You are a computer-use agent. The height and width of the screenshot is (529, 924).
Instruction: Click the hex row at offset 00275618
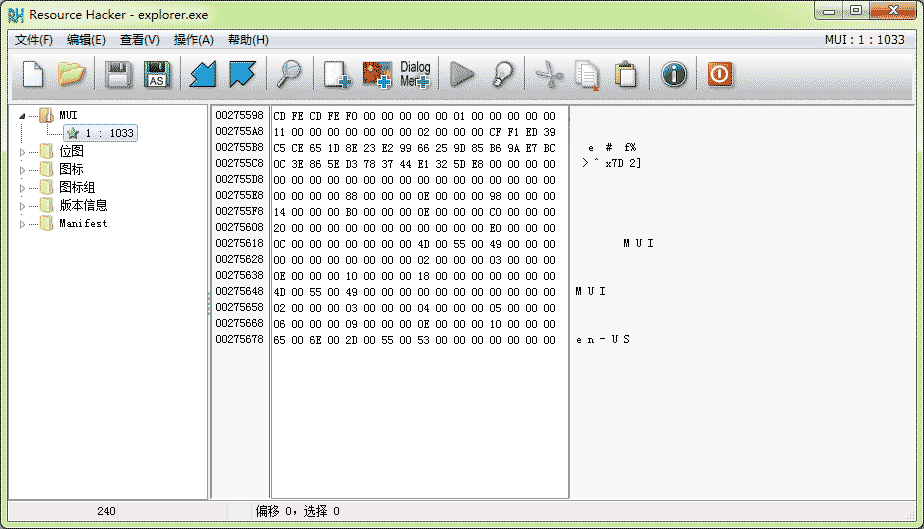click(414, 243)
